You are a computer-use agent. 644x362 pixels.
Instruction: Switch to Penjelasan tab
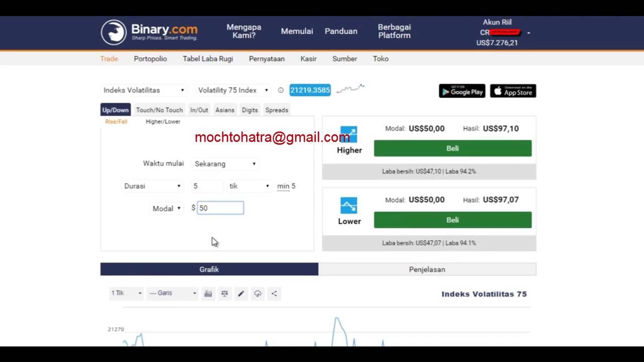pyautogui.click(x=427, y=269)
